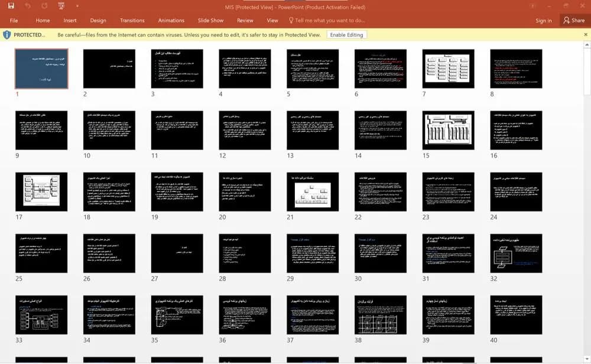Click the Undo arrow icon
591x364 pixels.
point(28,6)
